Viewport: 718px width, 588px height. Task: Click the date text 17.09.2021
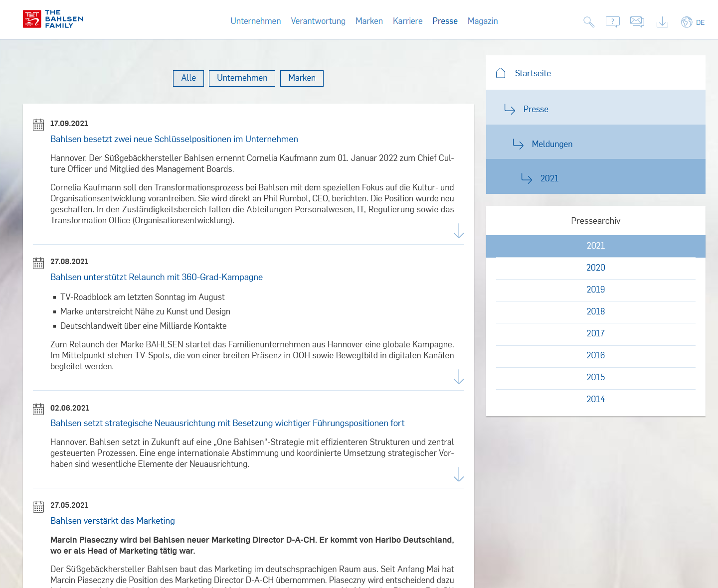coord(69,124)
